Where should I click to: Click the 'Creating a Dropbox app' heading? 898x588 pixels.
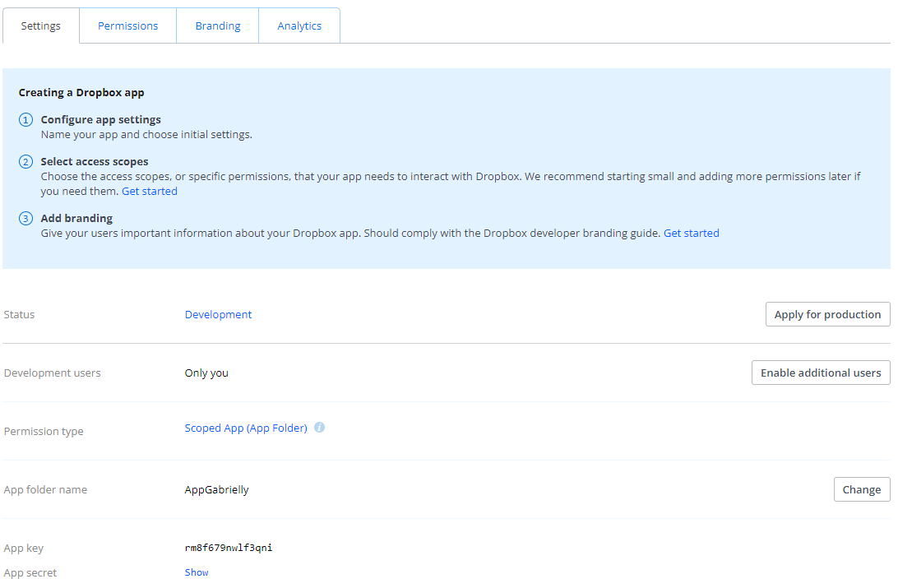[81, 92]
